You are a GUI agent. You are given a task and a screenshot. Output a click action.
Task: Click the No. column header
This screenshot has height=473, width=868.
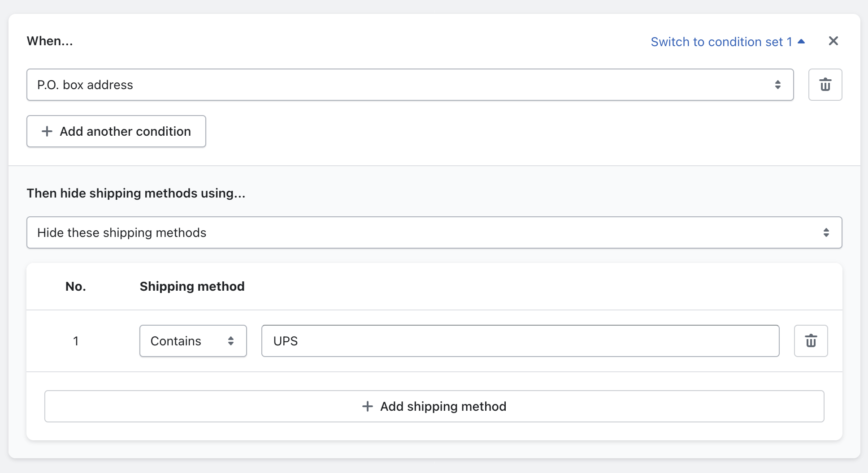[75, 286]
